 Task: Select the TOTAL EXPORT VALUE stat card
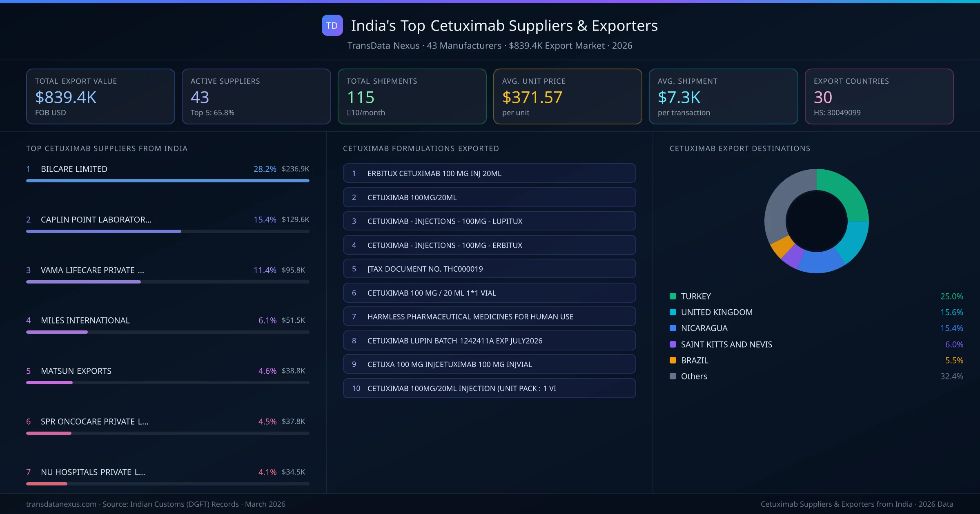coord(100,96)
